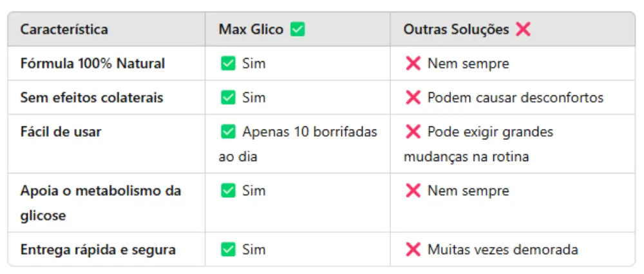Click red X before Muitas vezes demorada
The width and height of the screenshot is (644, 274).
(413, 250)
